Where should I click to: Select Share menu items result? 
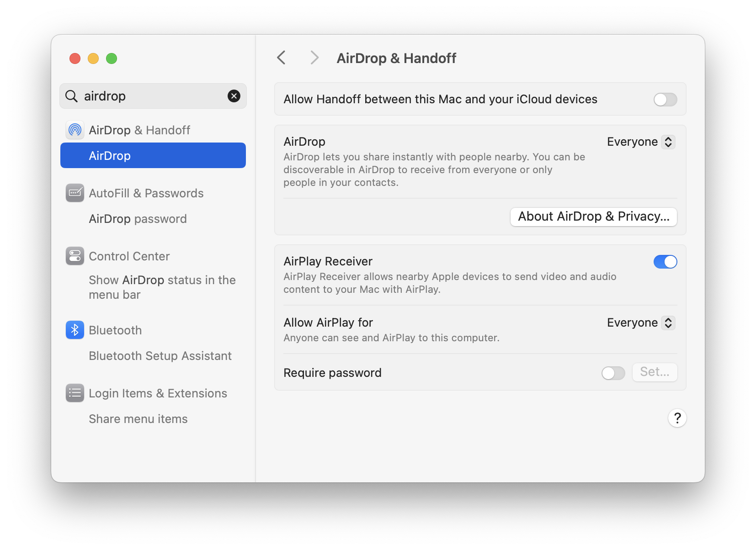click(153, 419)
